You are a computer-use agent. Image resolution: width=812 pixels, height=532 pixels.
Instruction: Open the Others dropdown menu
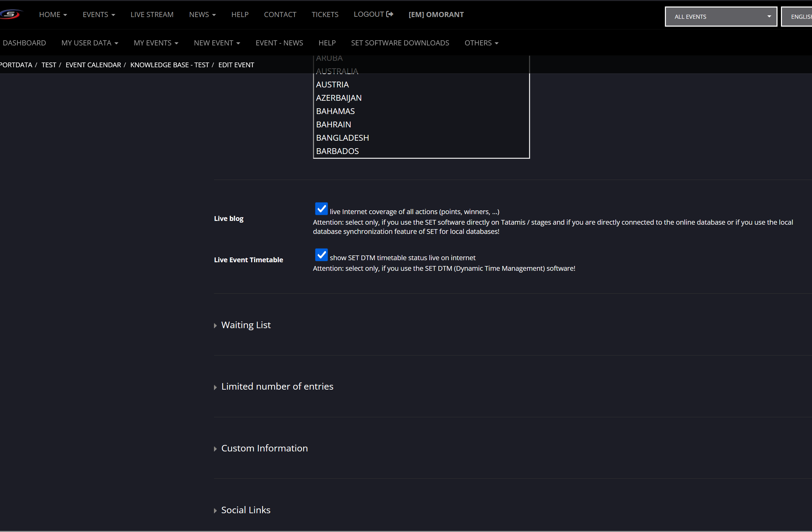tap(481, 43)
